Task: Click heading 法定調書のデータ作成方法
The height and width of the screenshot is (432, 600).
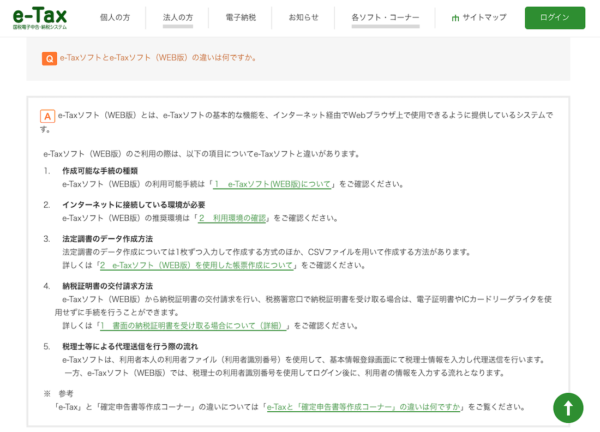Action: pyautogui.click(x=108, y=239)
